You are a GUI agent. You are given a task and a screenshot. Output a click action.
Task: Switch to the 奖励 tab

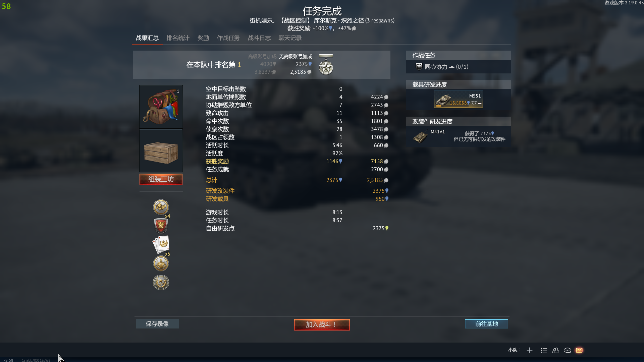click(x=203, y=38)
